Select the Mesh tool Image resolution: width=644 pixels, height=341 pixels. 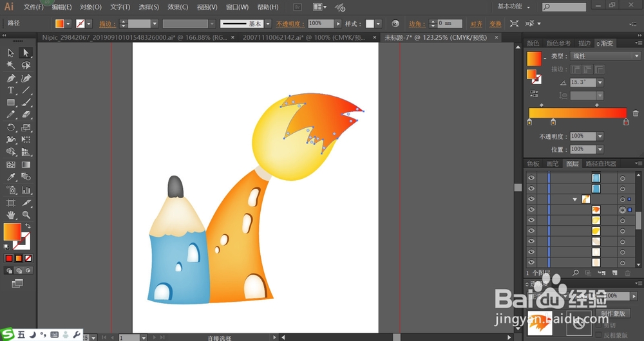pos(11,165)
